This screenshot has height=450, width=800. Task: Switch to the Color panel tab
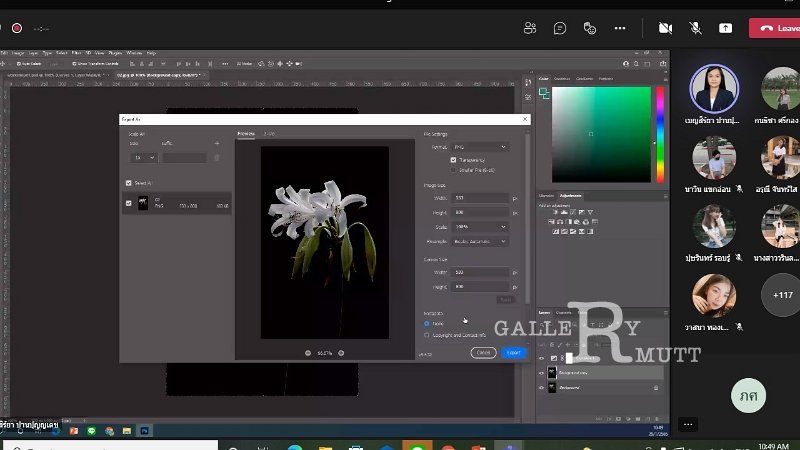[544, 79]
